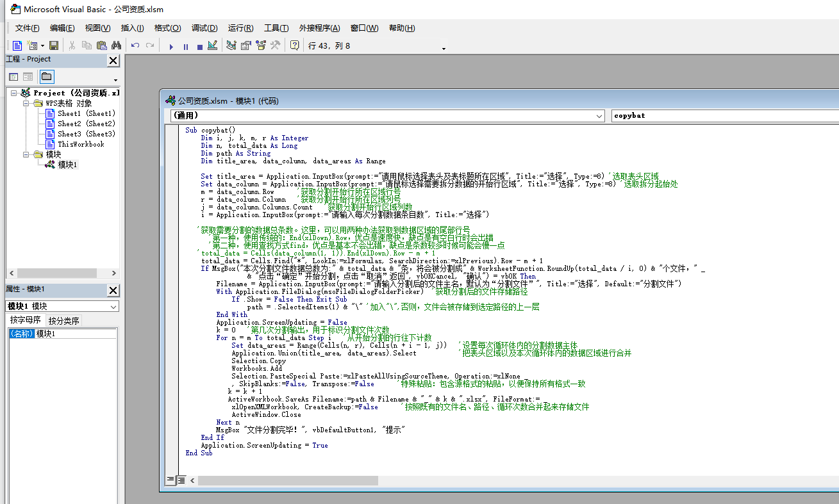This screenshot has width=839, height=504.
Task: Click the Project Explorer toolbar icon
Action: pos(231,45)
